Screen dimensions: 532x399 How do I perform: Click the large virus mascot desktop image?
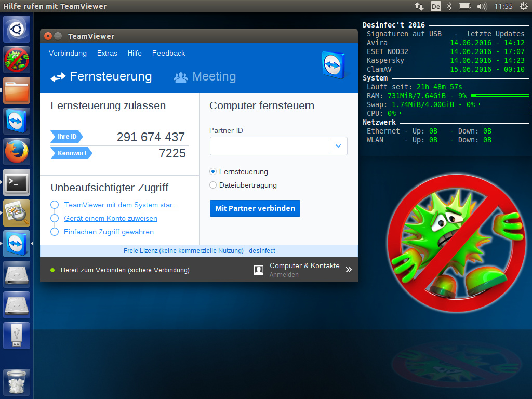[457, 243]
